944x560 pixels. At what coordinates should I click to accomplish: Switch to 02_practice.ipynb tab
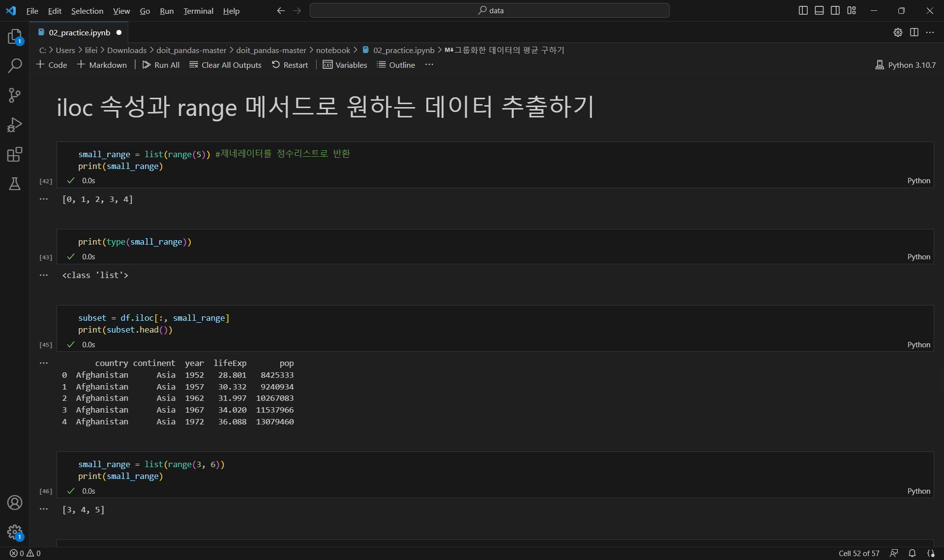tap(79, 32)
